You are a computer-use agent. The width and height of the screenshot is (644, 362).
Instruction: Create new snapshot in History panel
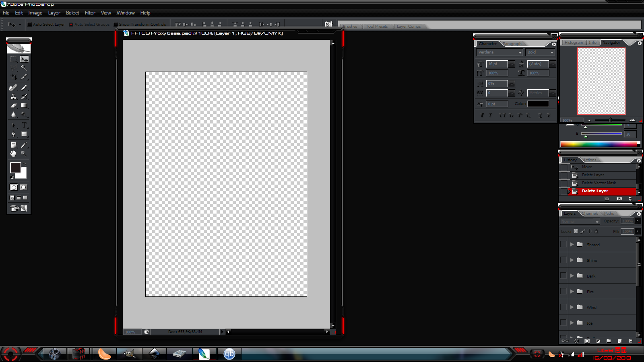tap(619, 199)
